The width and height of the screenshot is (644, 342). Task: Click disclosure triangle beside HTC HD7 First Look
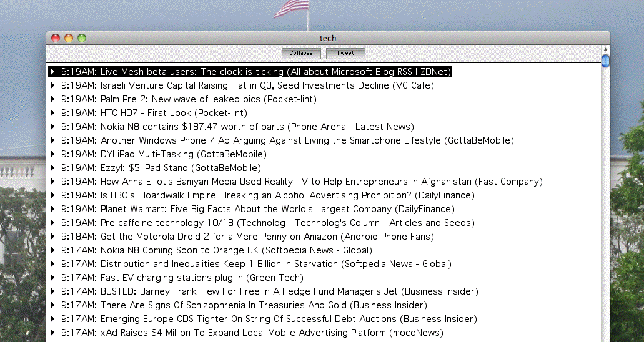coord(54,113)
